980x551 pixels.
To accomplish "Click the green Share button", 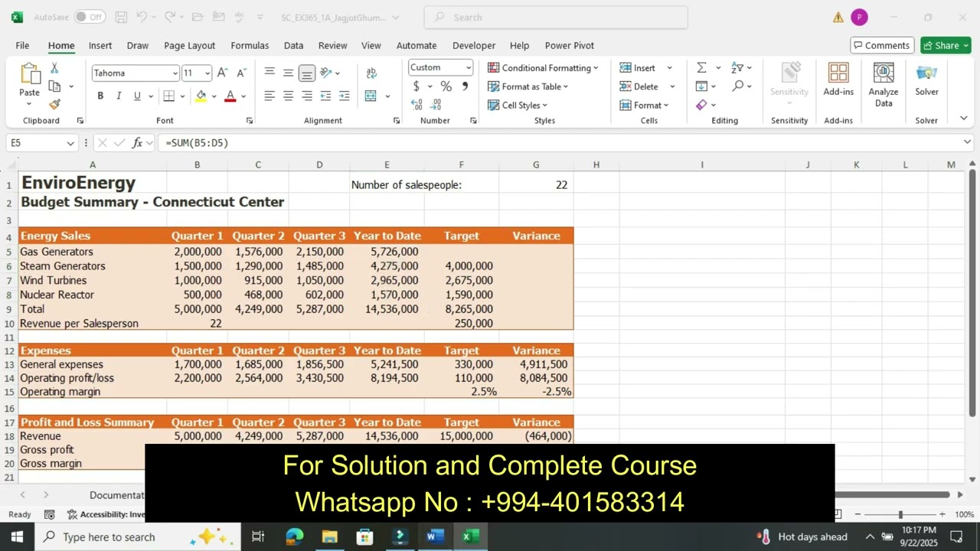I will pyautogui.click(x=946, y=45).
